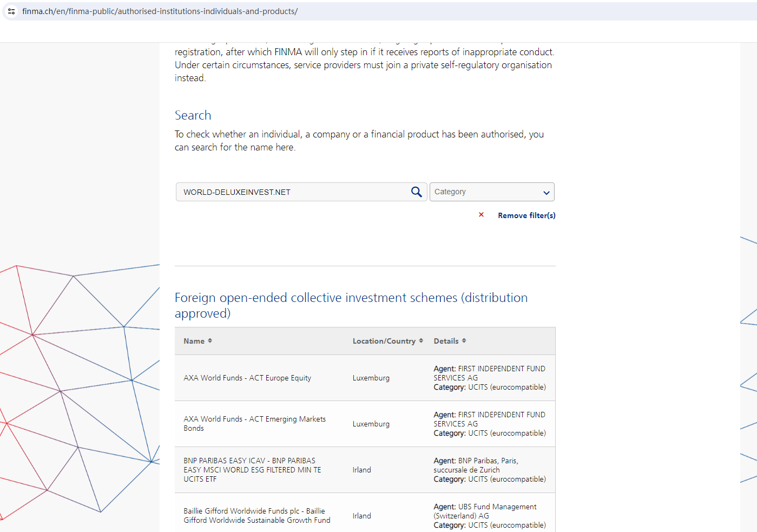Click the red X remove filter icon
This screenshot has height=532, width=757.
pos(481,215)
